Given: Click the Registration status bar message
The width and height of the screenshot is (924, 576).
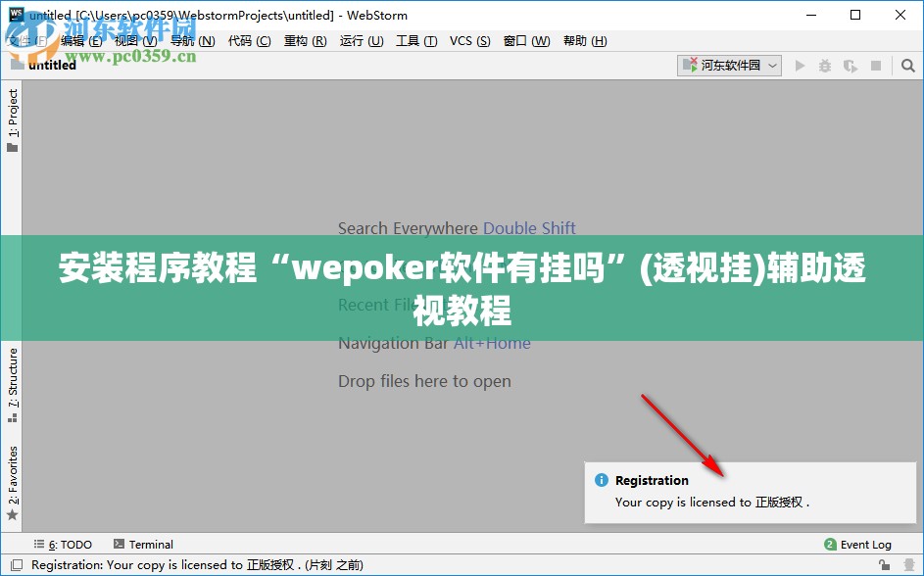Looking at the screenshot, I should pyautogui.click(x=197, y=565).
